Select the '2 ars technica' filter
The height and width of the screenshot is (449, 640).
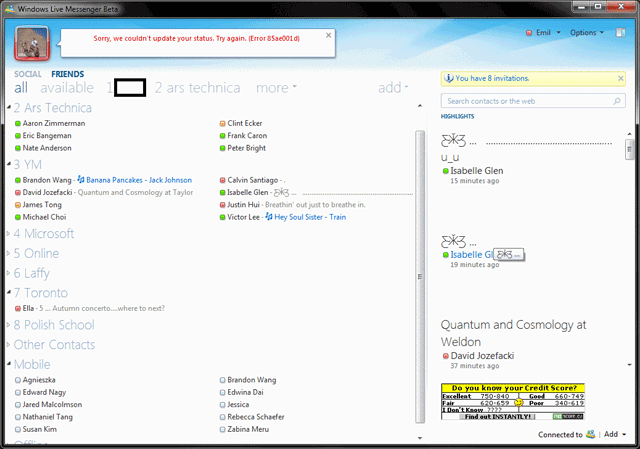(x=197, y=88)
